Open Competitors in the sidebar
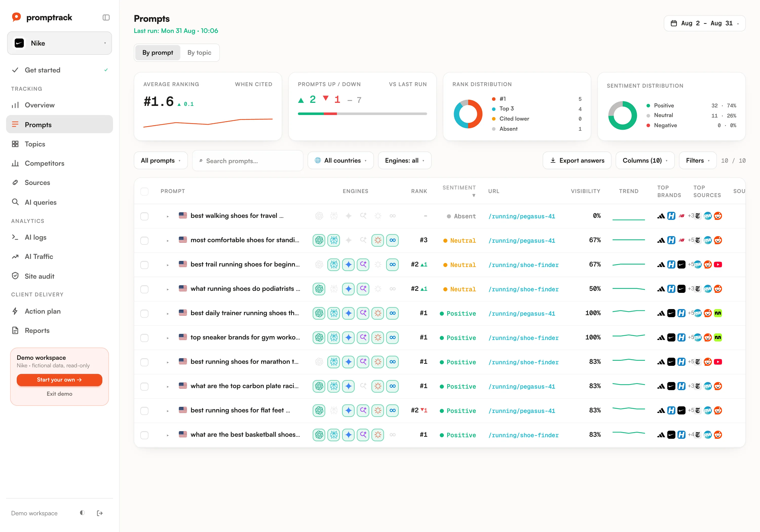The width and height of the screenshot is (760, 532). [x=60, y=164]
